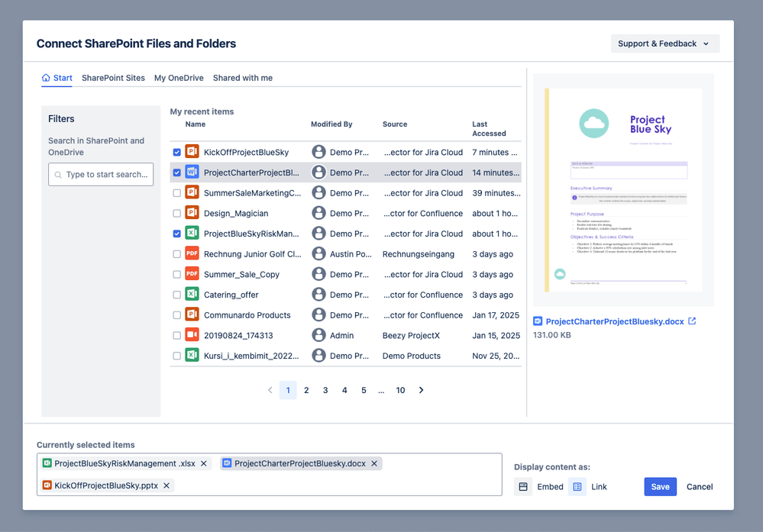Go to page 10

point(400,390)
